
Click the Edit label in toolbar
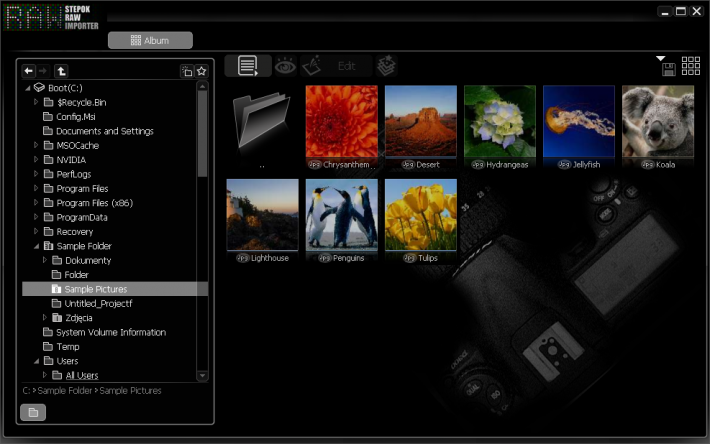tap(346, 67)
